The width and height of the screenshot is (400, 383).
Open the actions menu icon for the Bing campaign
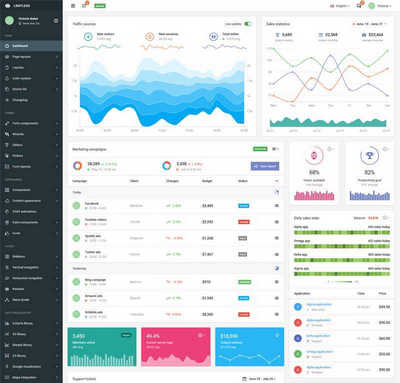pyautogui.click(x=277, y=282)
